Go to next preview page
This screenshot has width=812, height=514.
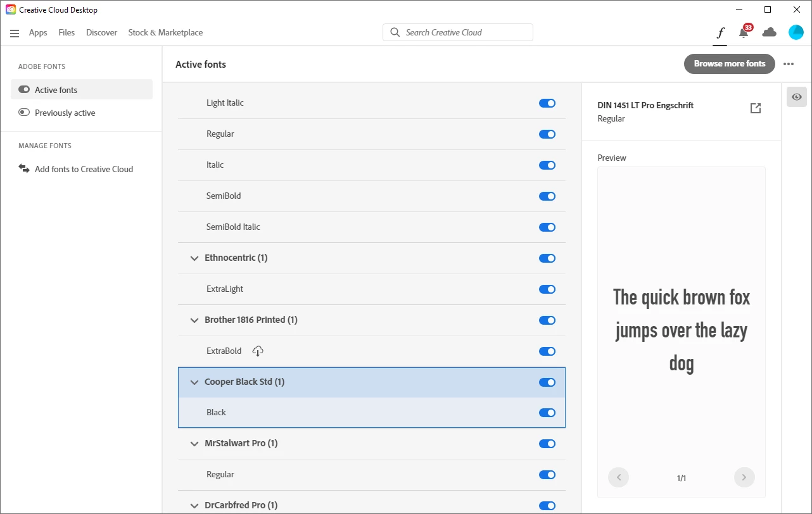tap(744, 477)
